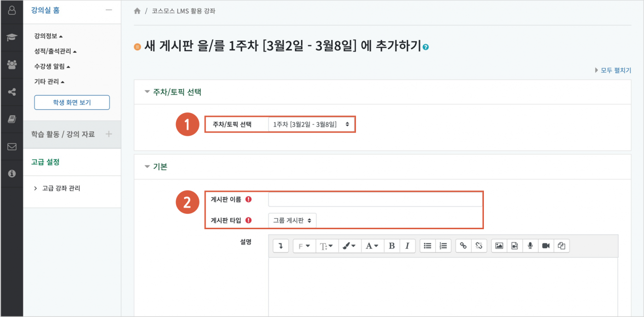The height and width of the screenshot is (317, 644).
Task: Collapse the 기본 section
Action: pos(156,167)
